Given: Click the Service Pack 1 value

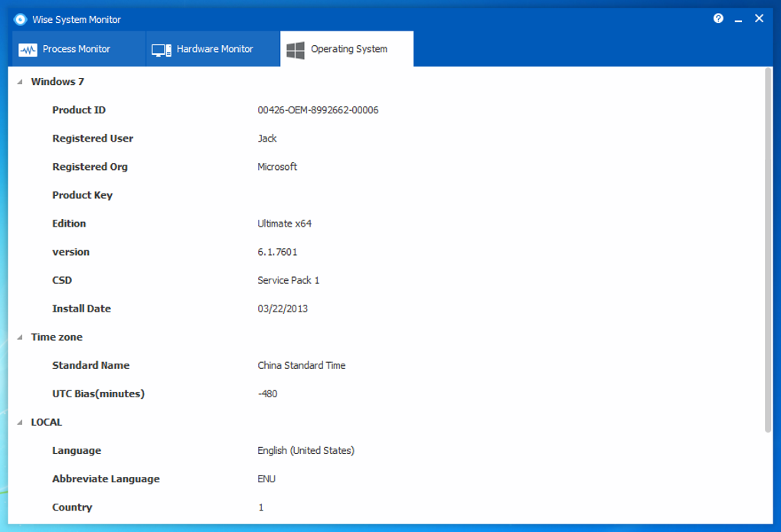Looking at the screenshot, I should (x=289, y=280).
